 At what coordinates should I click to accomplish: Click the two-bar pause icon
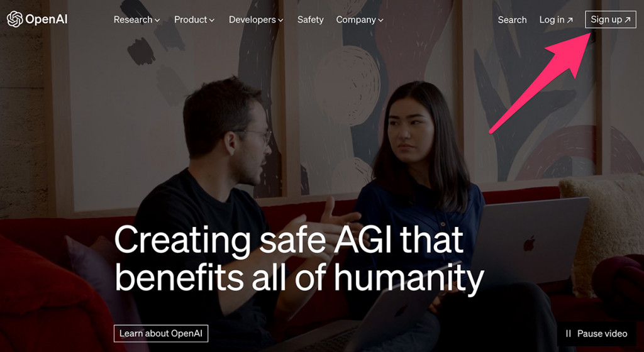[x=569, y=334]
